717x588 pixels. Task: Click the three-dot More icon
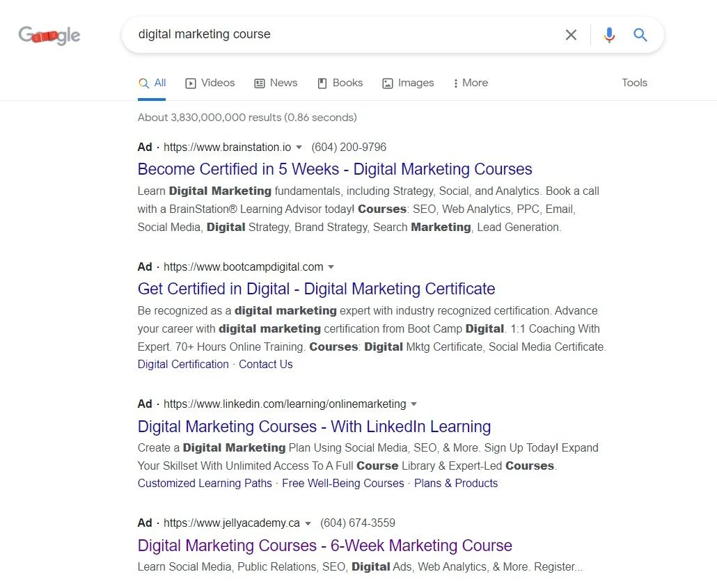pyautogui.click(x=455, y=84)
